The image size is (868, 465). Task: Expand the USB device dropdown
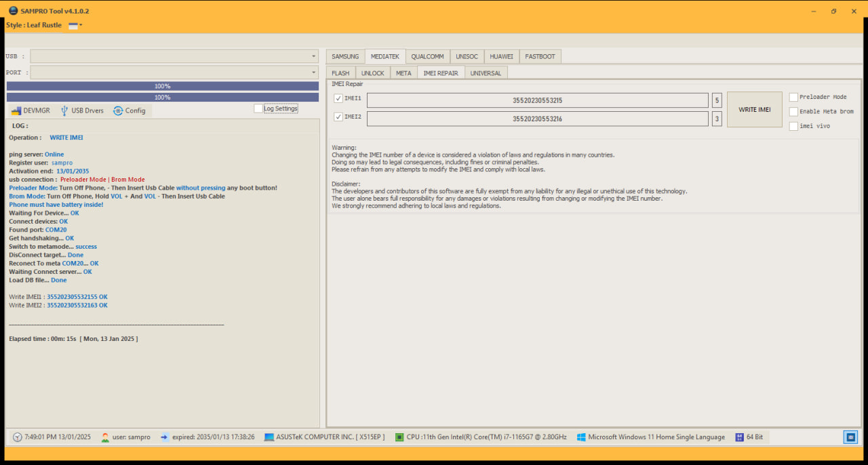(x=314, y=56)
